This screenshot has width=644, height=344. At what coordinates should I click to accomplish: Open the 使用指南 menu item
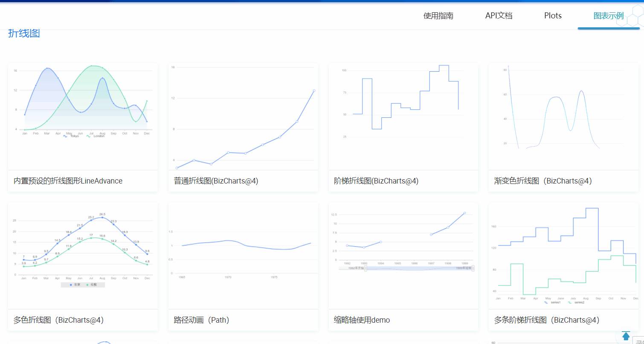click(x=438, y=15)
